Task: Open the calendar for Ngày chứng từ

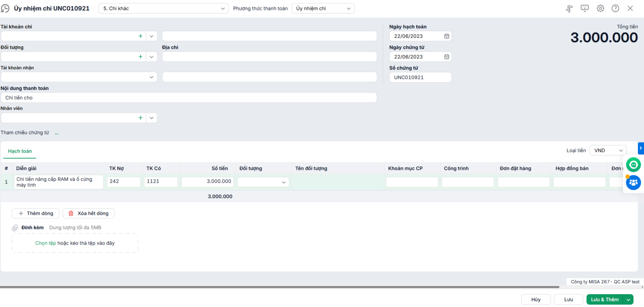Action: tap(447, 57)
